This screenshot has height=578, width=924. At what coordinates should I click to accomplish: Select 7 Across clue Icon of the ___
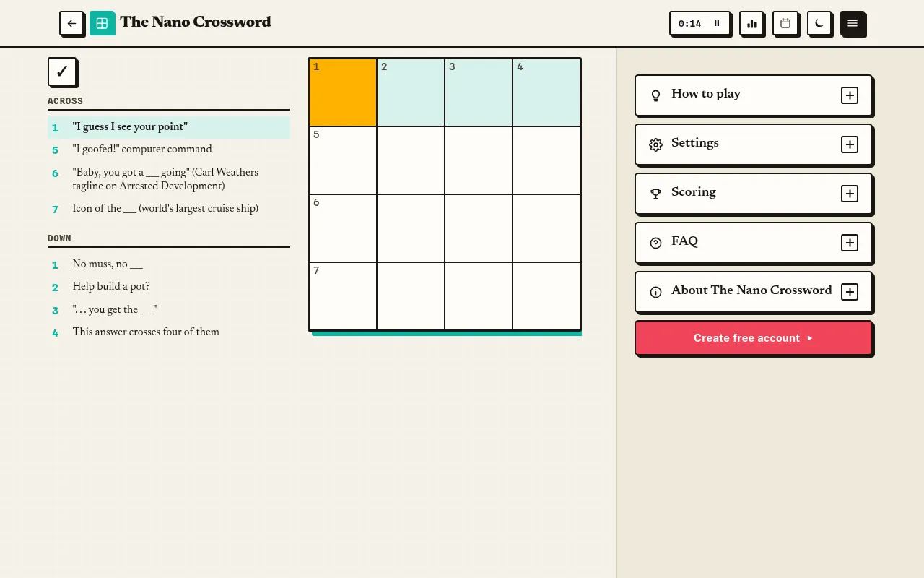point(169,209)
